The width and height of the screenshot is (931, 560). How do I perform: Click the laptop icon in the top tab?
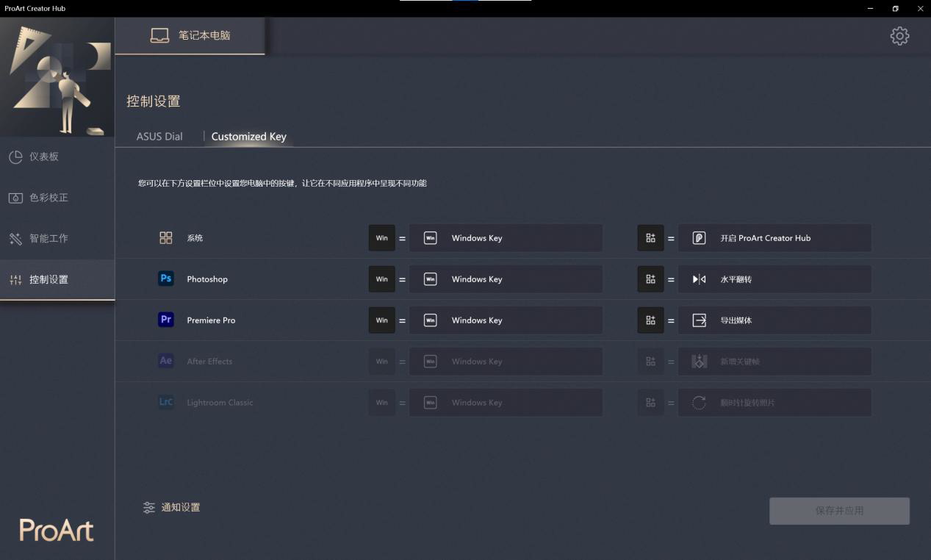pos(159,35)
